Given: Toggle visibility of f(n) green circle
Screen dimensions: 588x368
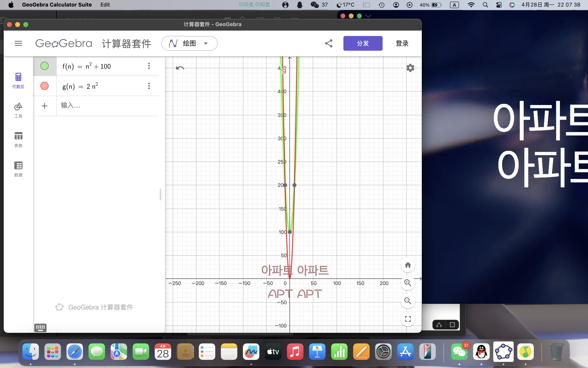Looking at the screenshot, I should (x=45, y=66).
